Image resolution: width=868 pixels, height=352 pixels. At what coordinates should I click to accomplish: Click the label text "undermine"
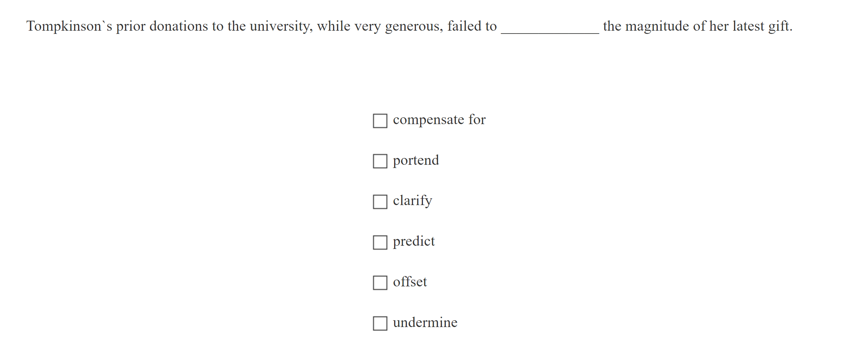coord(425,322)
